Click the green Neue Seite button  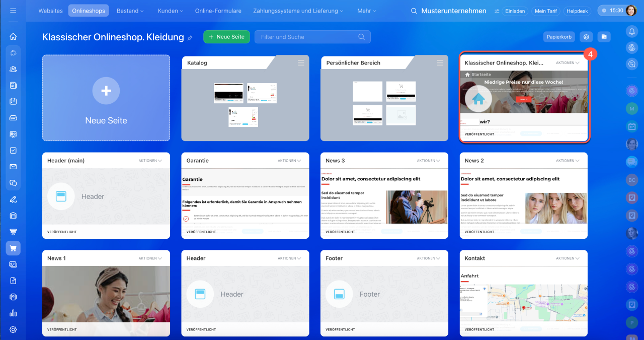pos(226,37)
